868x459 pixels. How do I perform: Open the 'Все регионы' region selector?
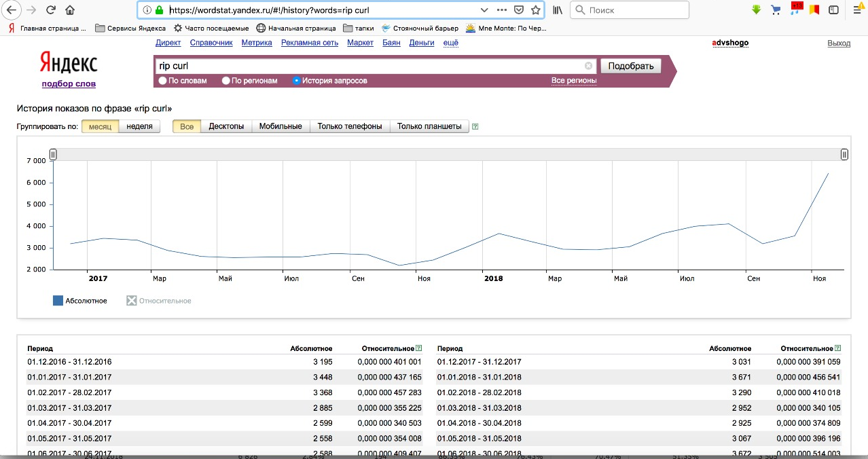click(x=574, y=81)
